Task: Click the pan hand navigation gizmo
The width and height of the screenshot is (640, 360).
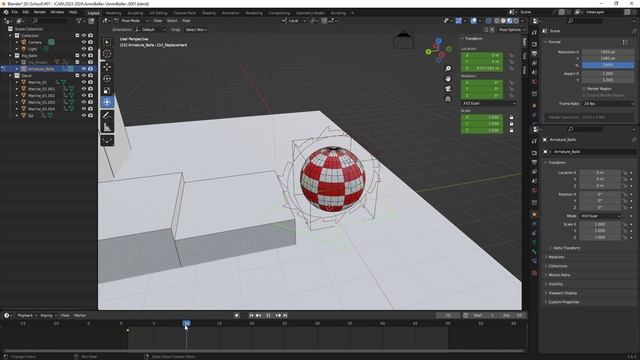Action: click(448, 78)
